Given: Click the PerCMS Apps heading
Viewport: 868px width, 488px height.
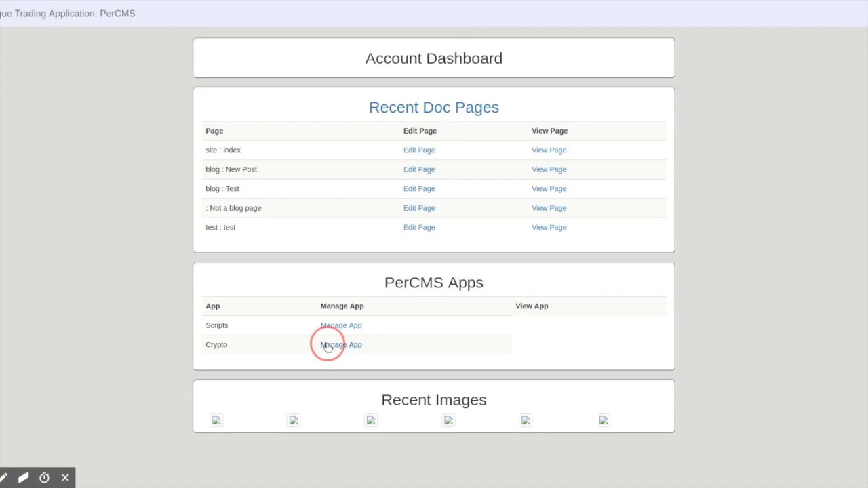Looking at the screenshot, I should pos(434,283).
